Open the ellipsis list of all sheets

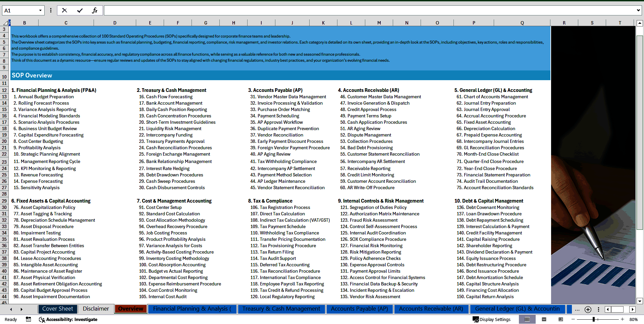577,309
